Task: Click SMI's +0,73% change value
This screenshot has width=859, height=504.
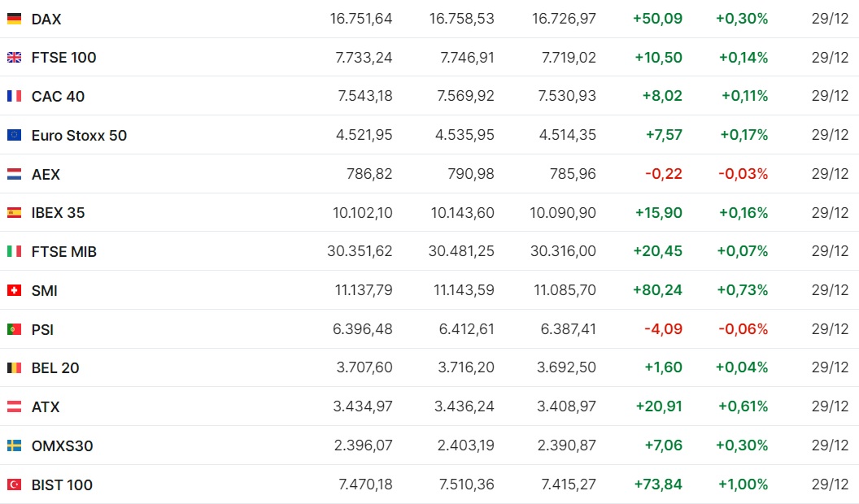Action: (743, 290)
